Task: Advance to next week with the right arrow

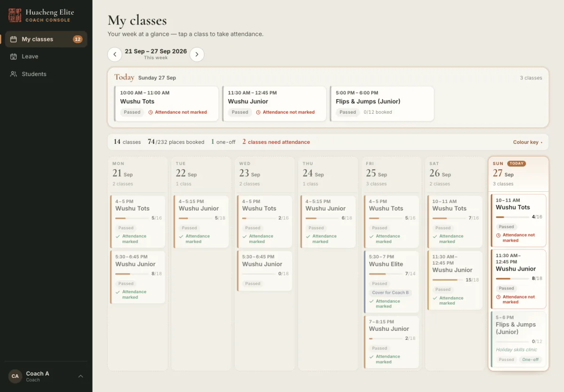Action: (x=197, y=55)
